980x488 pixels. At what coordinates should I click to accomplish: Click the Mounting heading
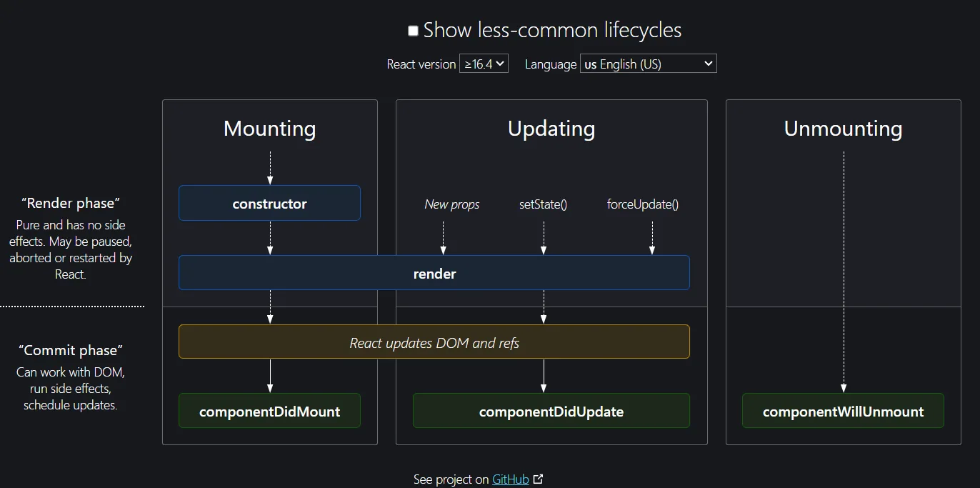(x=269, y=129)
